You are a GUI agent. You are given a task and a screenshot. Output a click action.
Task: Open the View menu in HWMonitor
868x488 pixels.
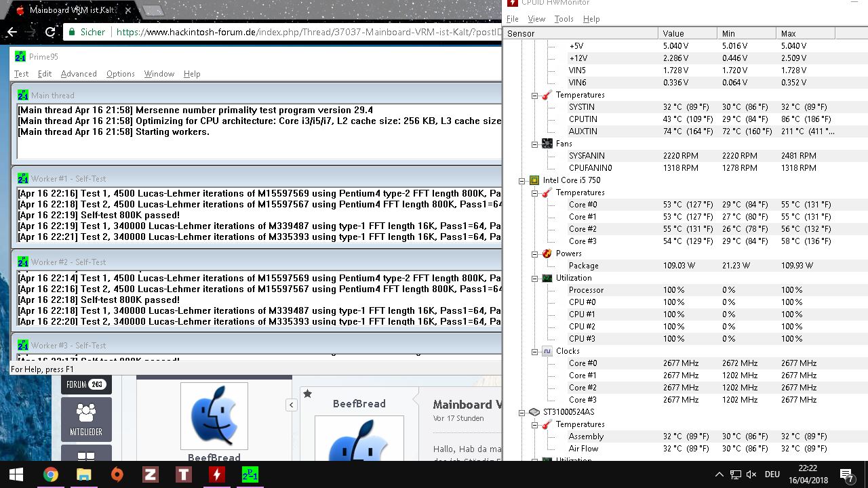536,19
